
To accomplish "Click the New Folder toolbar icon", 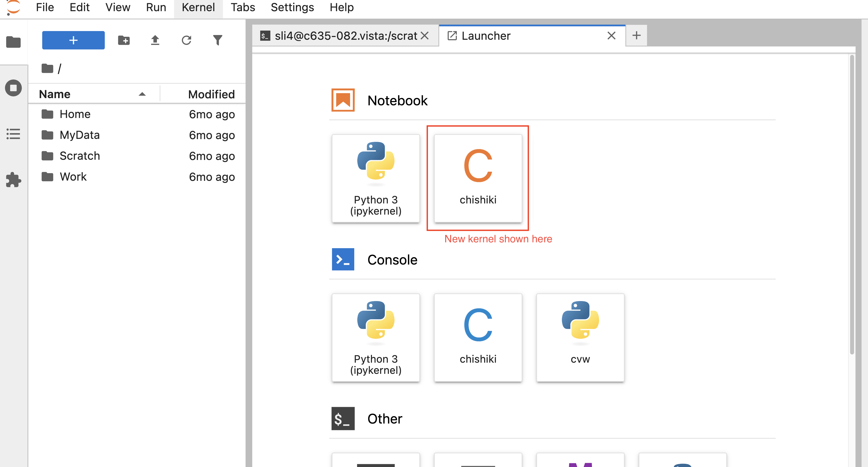I will [124, 40].
